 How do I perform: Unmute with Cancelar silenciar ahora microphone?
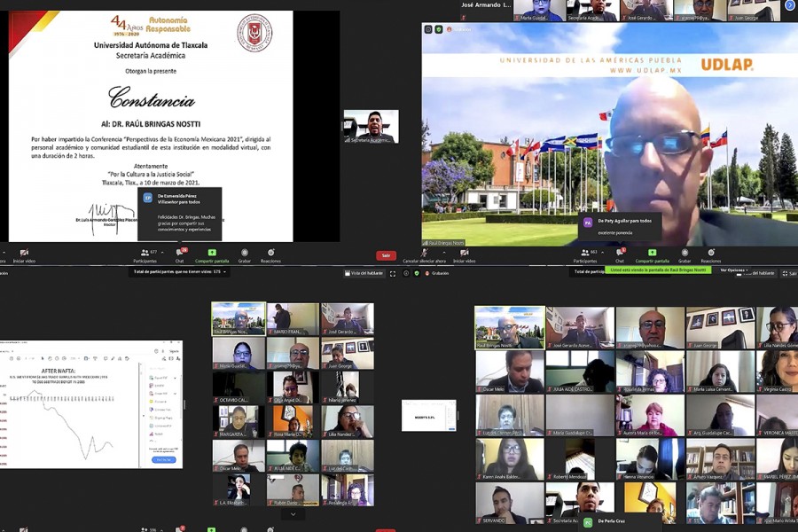coord(425,255)
